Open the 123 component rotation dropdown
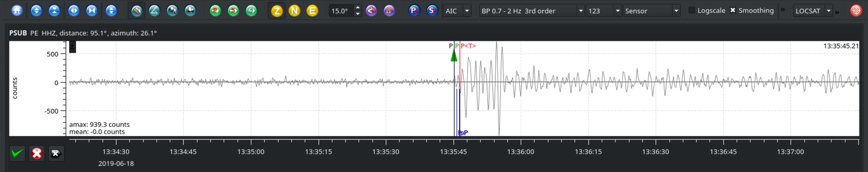Screen dimensions: 868x172 (604, 11)
